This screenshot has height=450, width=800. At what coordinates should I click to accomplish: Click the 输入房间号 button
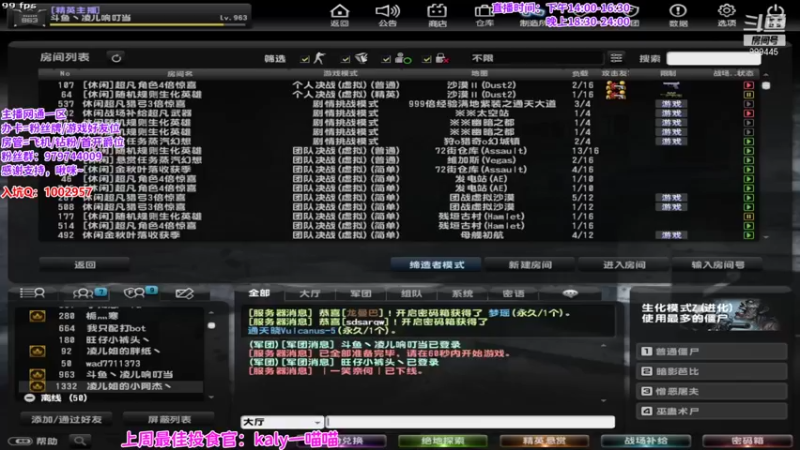[x=717, y=264]
